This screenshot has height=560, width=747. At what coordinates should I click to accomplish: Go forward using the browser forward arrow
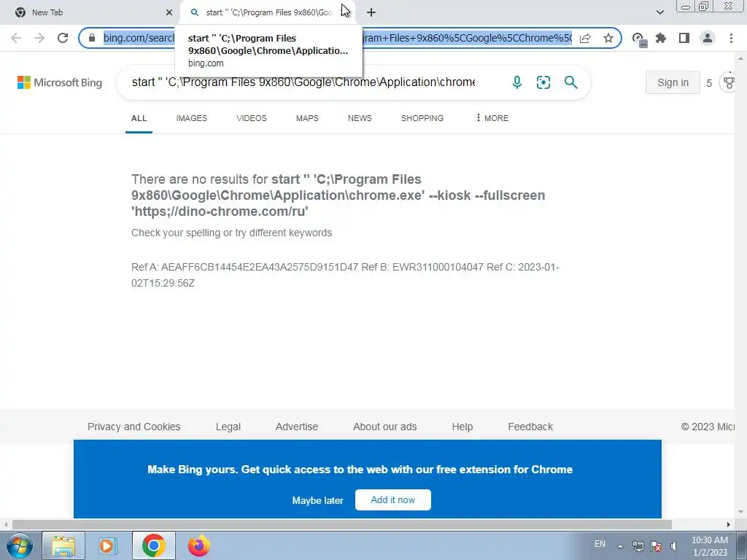(x=39, y=38)
